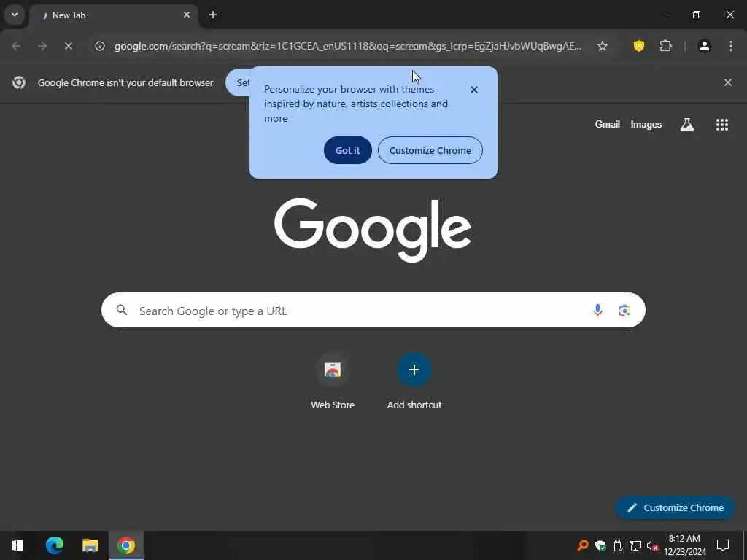Go back with the back arrow
This screenshot has width=747, height=560.
[x=16, y=46]
